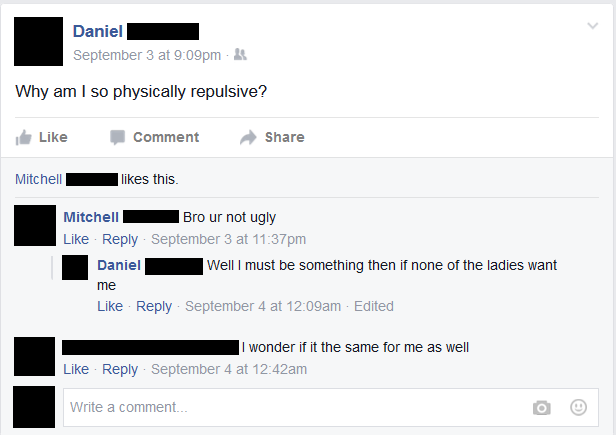Expand the post options chevron
The width and height of the screenshot is (616, 435).
pyautogui.click(x=593, y=26)
